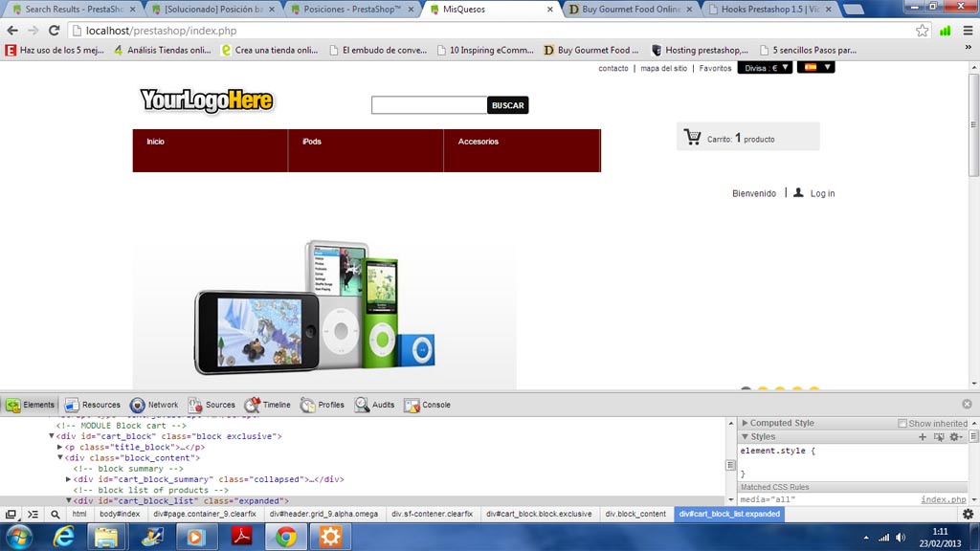Click the new style rule plus icon
The height and width of the screenshot is (551, 980).
923,436
